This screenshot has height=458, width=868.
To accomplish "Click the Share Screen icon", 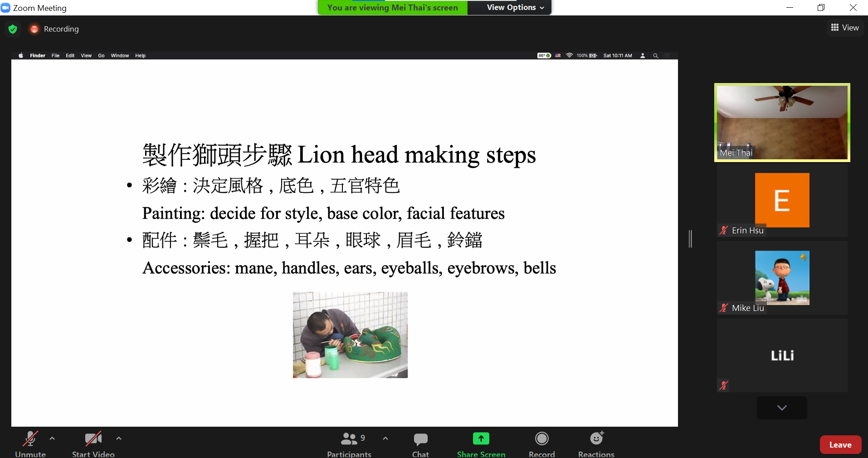I will point(480,438).
